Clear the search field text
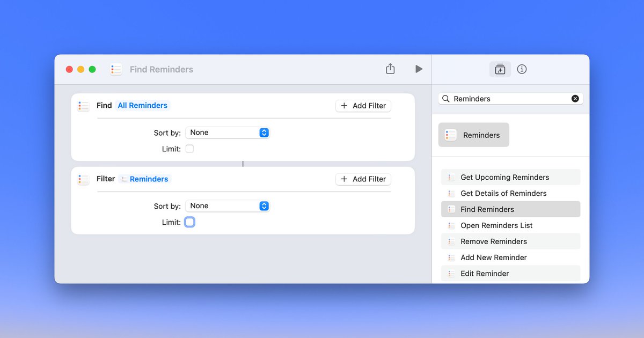 coord(575,99)
